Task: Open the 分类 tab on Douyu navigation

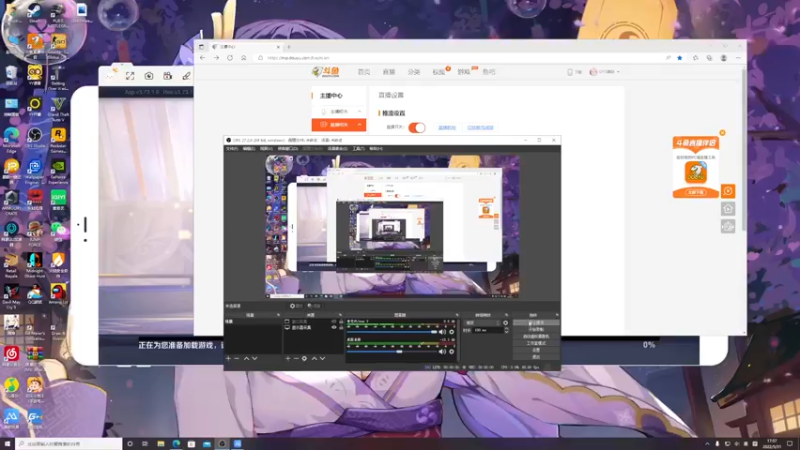Action: [x=414, y=72]
